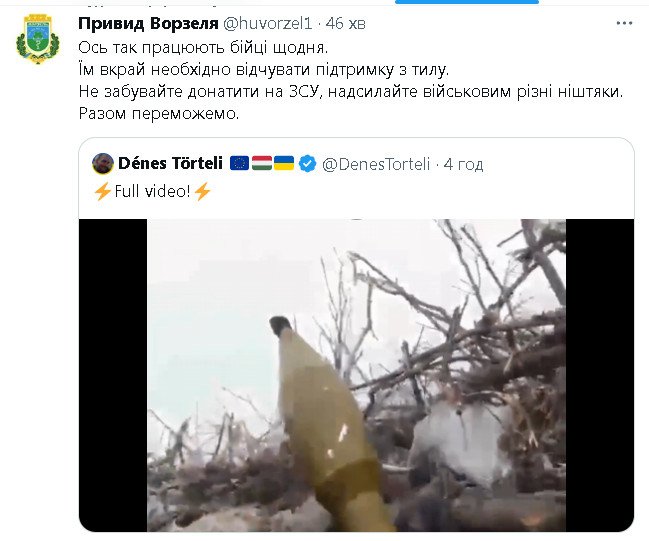Click the lightning emoji after Full video
Screen dimensions: 649x541
click(202, 192)
